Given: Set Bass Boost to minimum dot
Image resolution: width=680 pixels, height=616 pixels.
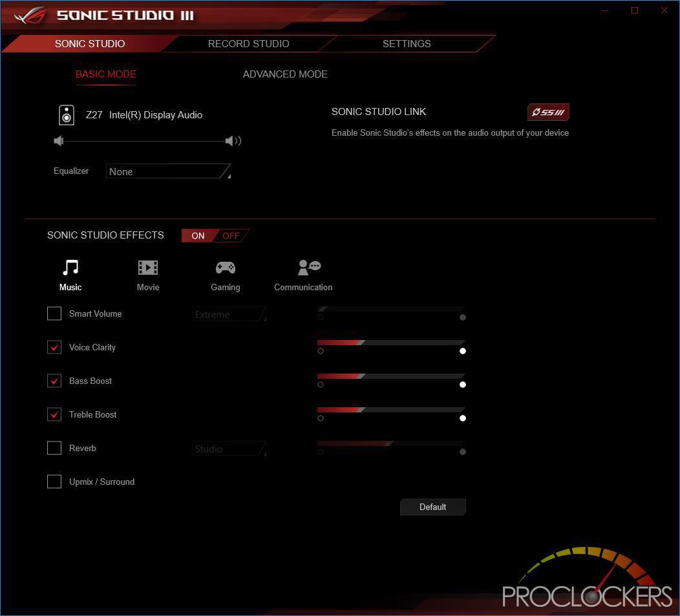Looking at the screenshot, I should (321, 385).
